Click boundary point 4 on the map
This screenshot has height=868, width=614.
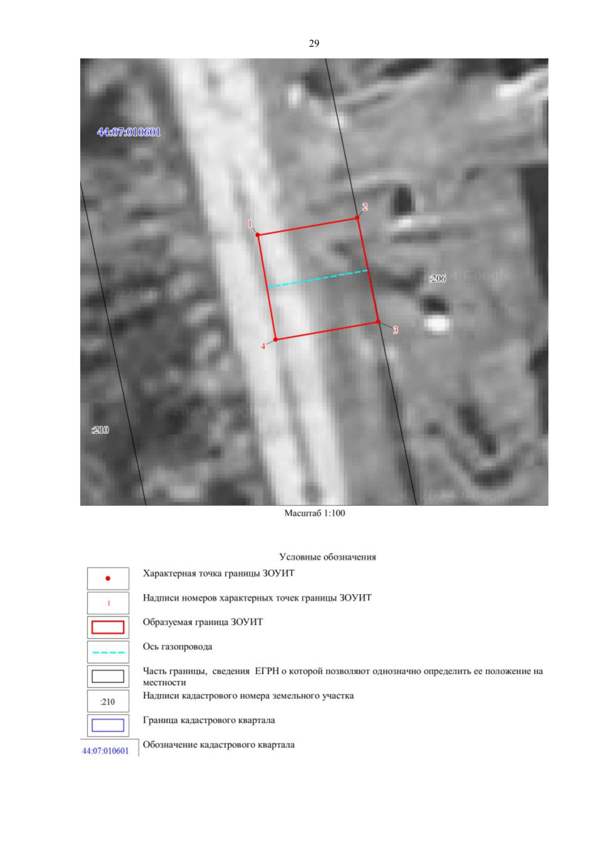point(276,339)
